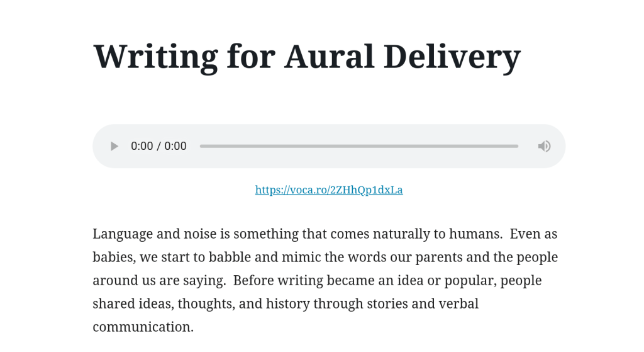Mute the audio player volume
This screenshot has width=644, height=352.
(544, 146)
